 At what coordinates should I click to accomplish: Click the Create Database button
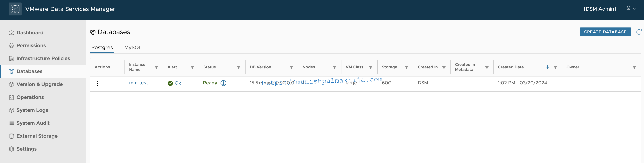605,32
